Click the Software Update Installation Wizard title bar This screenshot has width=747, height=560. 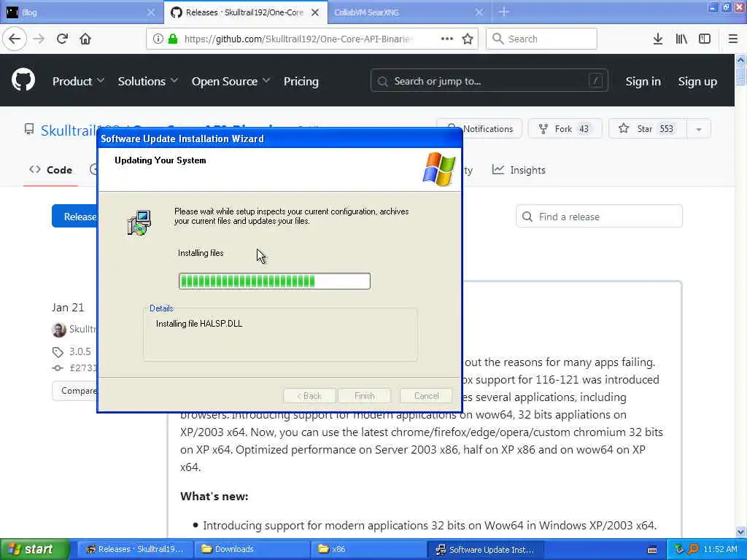[279, 139]
